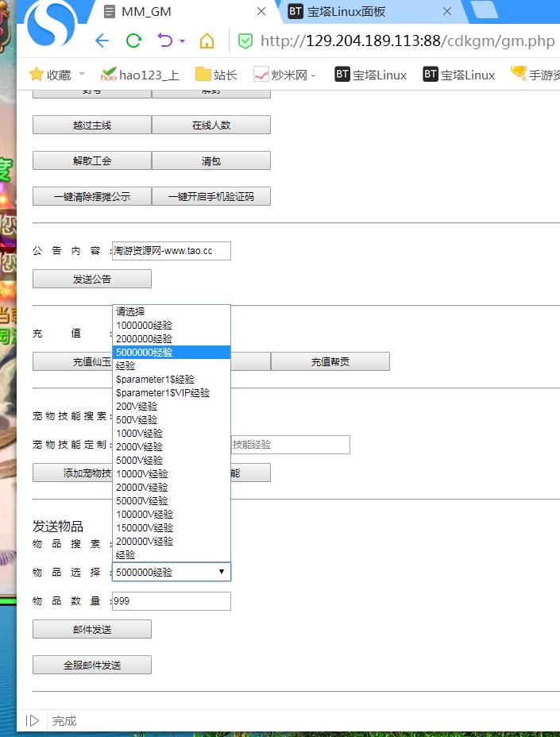Click the 一键开启手机验证码 button
The image size is (560, 737).
pos(211,196)
